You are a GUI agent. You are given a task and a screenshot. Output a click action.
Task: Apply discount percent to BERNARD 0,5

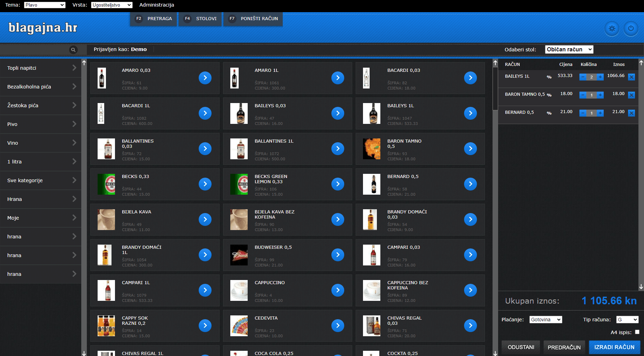[x=549, y=113]
